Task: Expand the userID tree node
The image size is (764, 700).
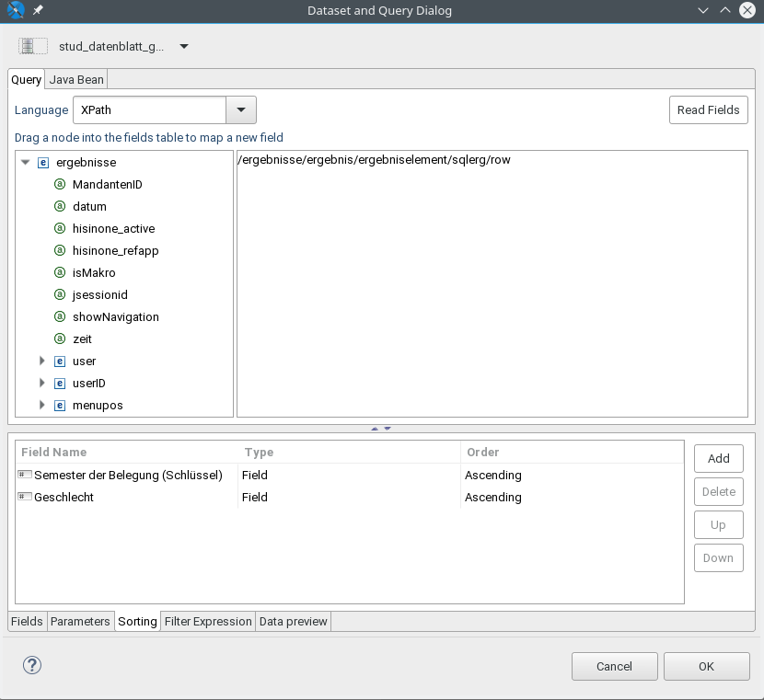Action: [42, 383]
